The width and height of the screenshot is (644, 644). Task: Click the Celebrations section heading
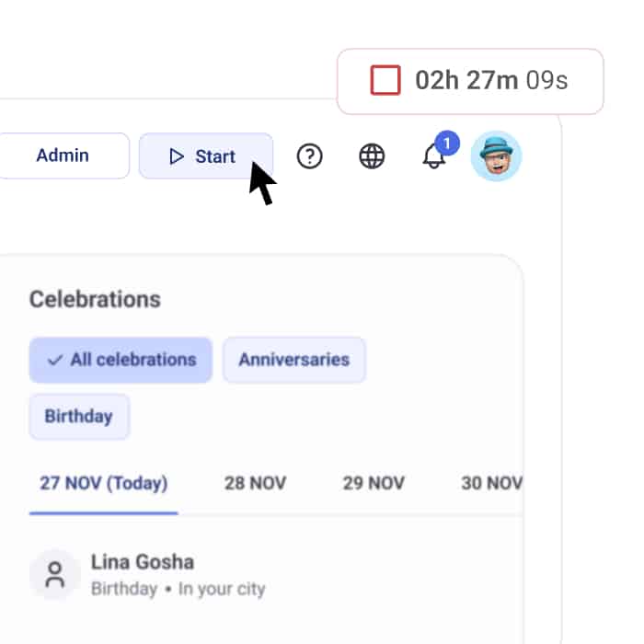pos(95,299)
